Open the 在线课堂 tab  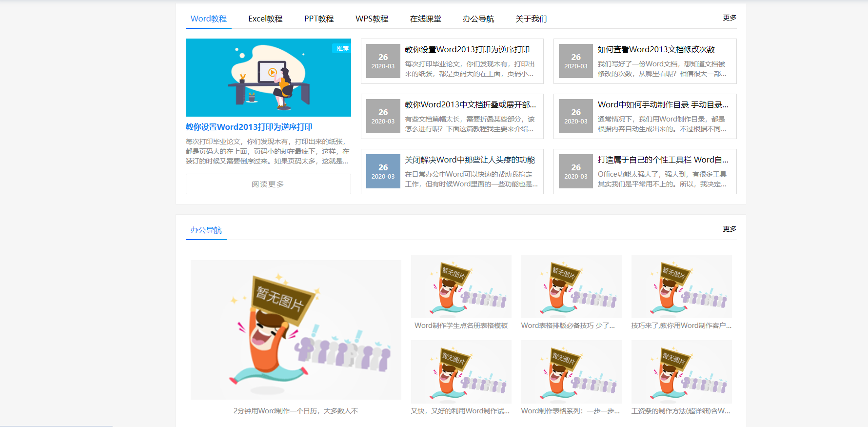point(425,19)
